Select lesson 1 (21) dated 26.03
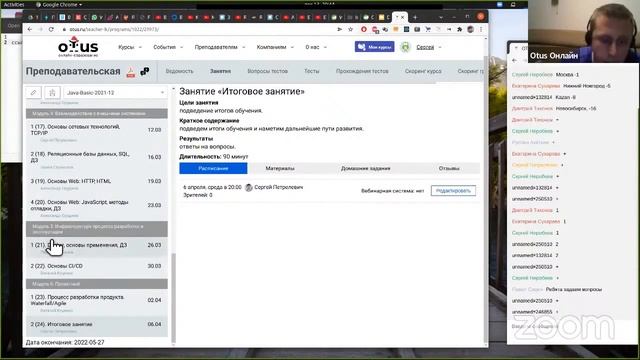The height and width of the screenshot is (360, 640). pyautogui.click(x=97, y=247)
